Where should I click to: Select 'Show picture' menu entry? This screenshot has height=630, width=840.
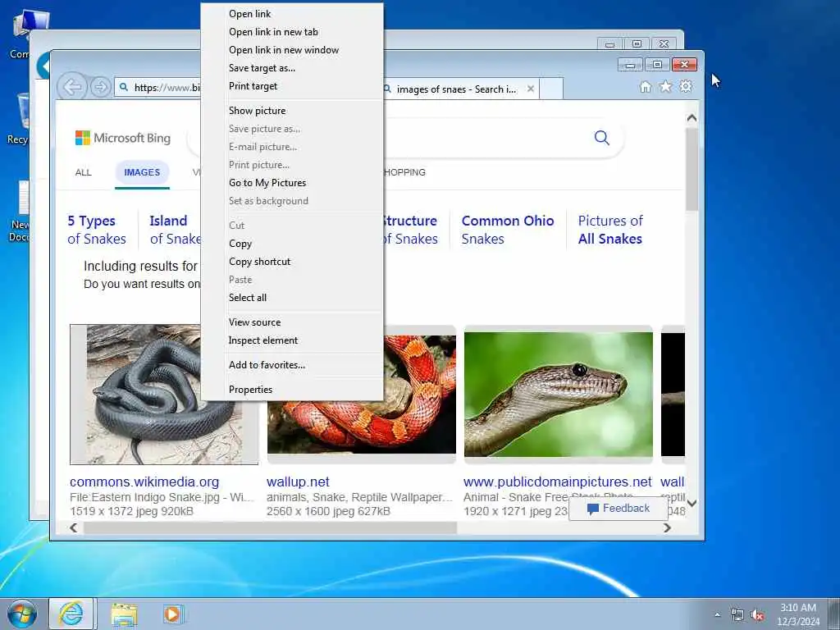click(x=257, y=111)
